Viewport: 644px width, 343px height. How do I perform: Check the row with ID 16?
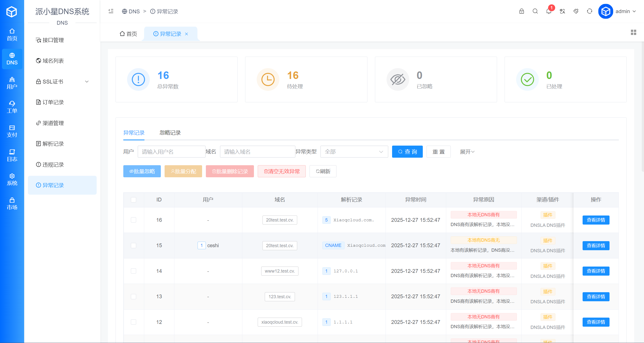coord(133,220)
